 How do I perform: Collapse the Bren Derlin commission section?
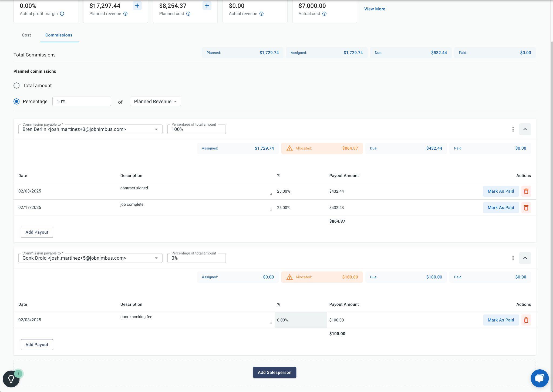(525, 129)
